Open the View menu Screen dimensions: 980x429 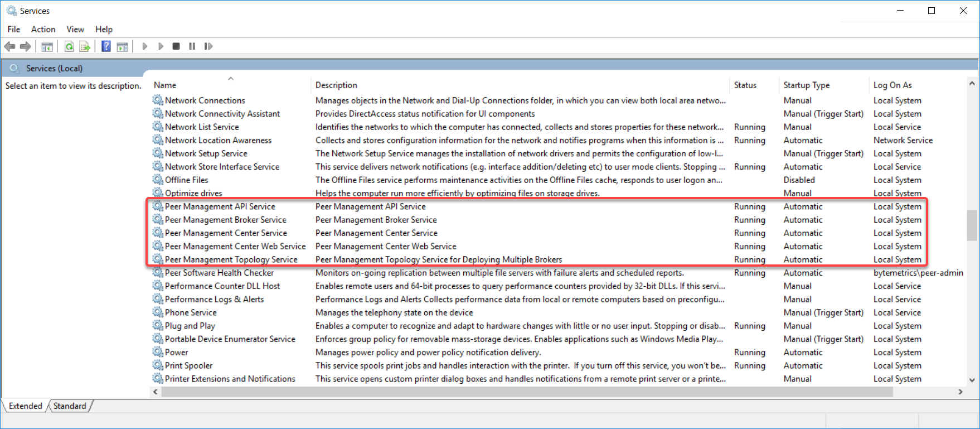75,29
